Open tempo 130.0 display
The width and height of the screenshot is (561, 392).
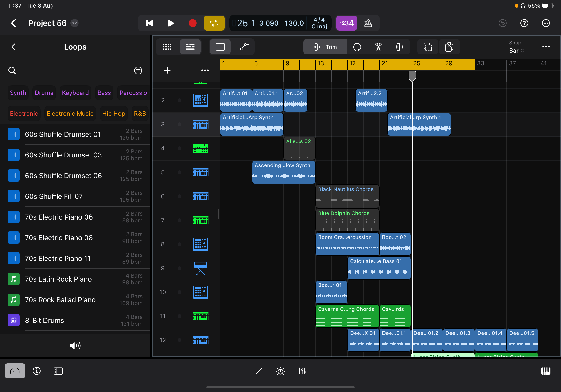(294, 23)
